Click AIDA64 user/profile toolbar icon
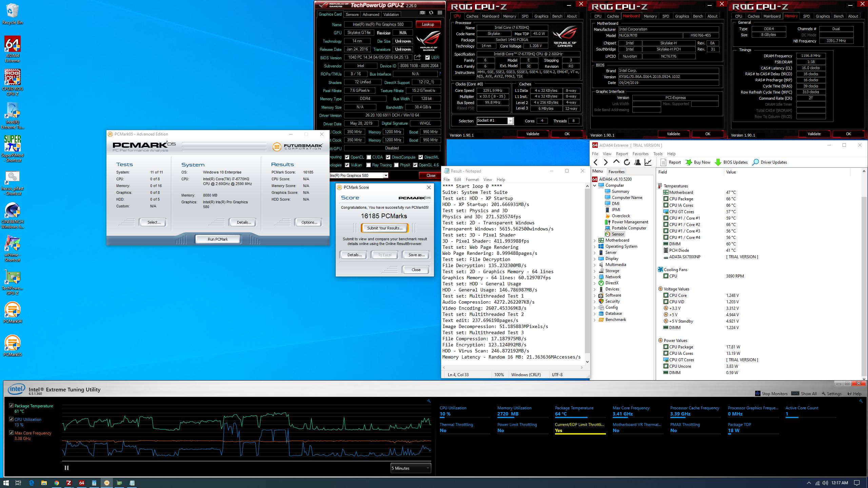Screen dimensions: 868x488 click(x=637, y=162)
